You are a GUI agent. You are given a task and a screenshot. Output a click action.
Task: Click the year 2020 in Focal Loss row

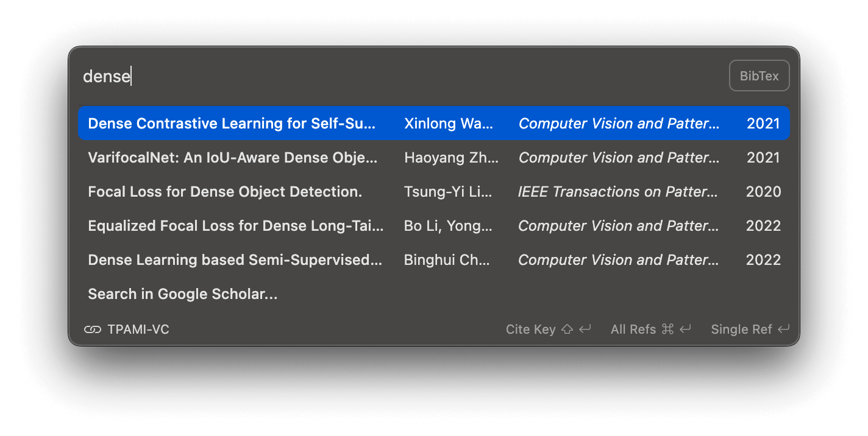point(763,192)
